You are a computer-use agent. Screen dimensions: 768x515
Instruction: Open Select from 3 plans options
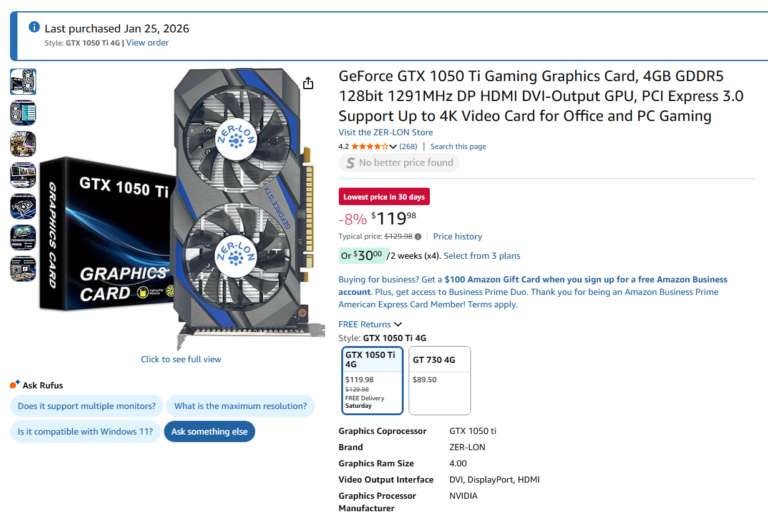pos(481,256)
